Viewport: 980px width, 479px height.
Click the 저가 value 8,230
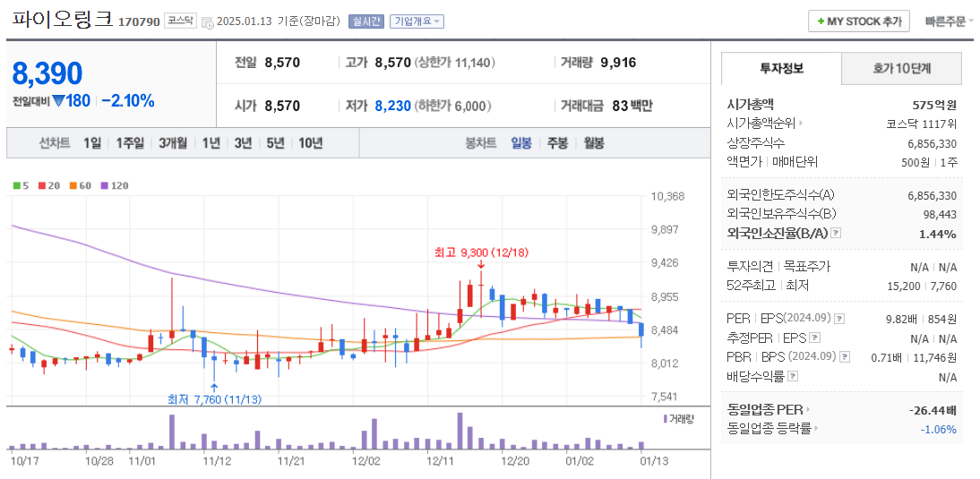392,106
